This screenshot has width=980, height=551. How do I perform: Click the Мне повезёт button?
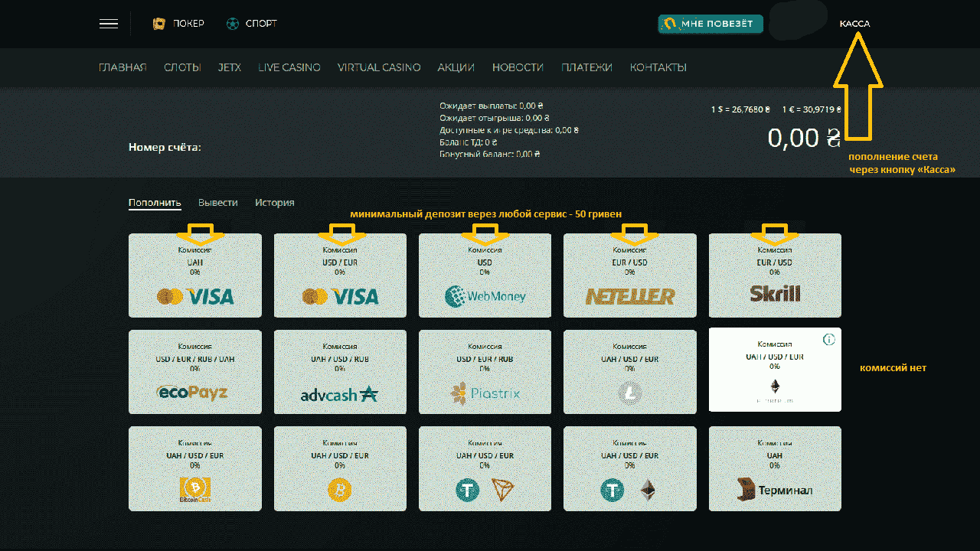(710, 24)
